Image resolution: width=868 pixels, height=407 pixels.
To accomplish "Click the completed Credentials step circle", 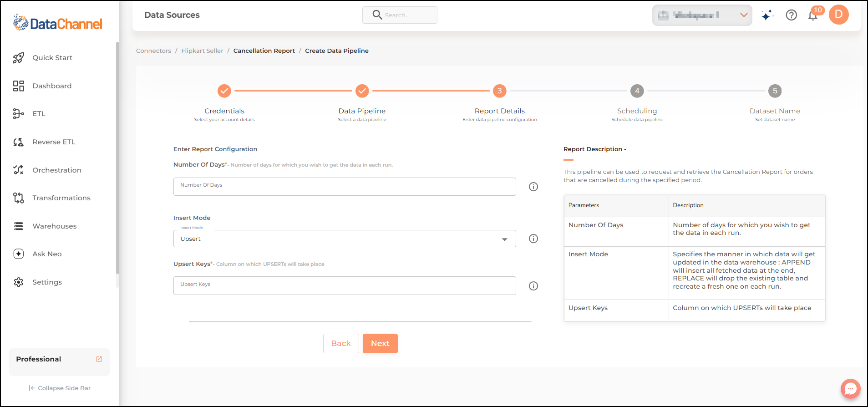I will [x=224, y=91].
